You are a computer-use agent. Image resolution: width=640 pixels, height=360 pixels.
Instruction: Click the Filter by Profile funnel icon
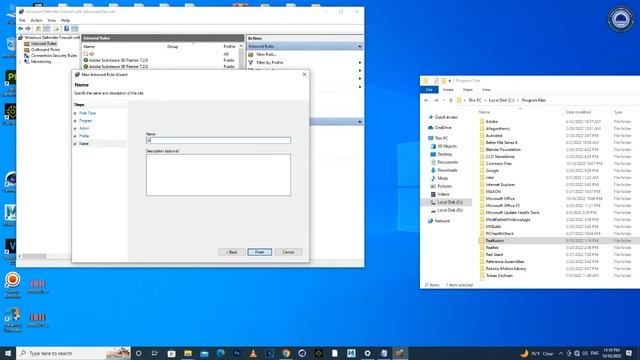[x=251, y=62]
